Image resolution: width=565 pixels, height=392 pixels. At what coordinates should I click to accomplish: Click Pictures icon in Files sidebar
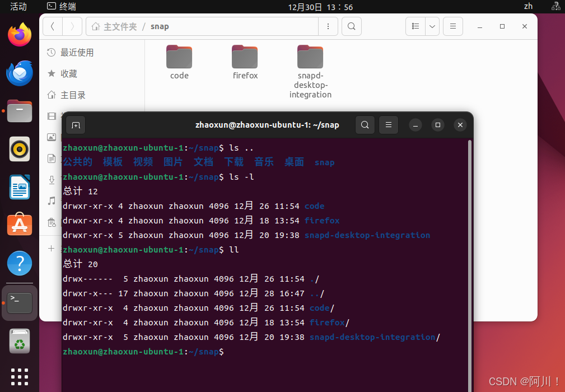coord(52,137)
